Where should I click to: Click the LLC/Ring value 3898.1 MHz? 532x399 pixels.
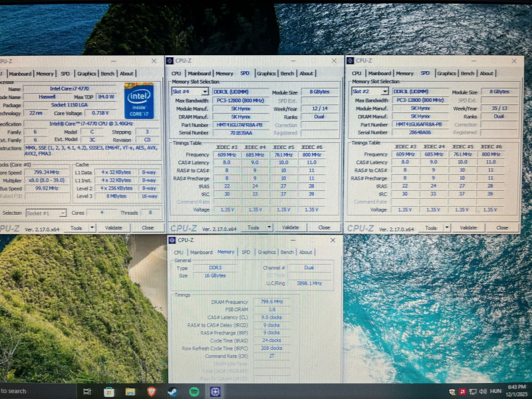point(309,283)
